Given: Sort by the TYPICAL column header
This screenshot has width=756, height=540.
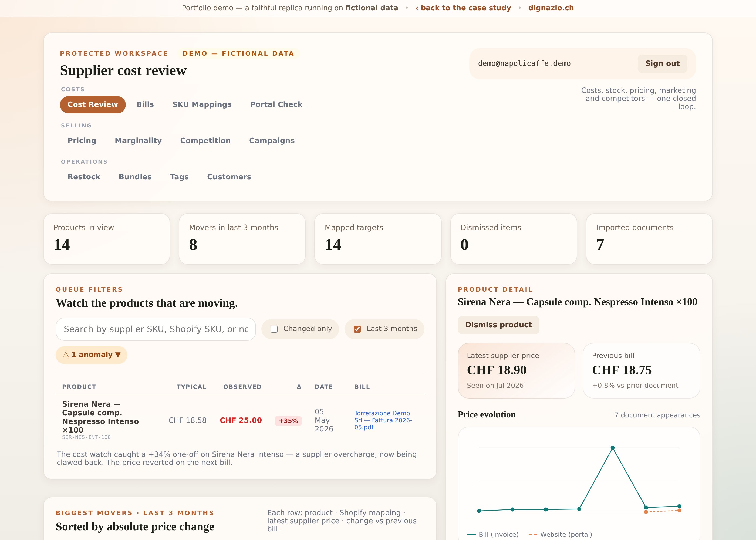Looking at the screenshot, I should click(x=191, y=387).
